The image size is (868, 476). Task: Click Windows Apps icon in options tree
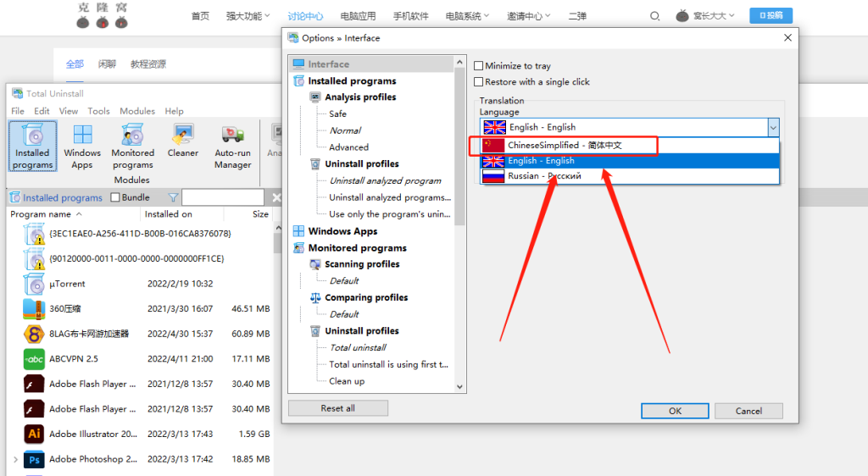(299, 231)
